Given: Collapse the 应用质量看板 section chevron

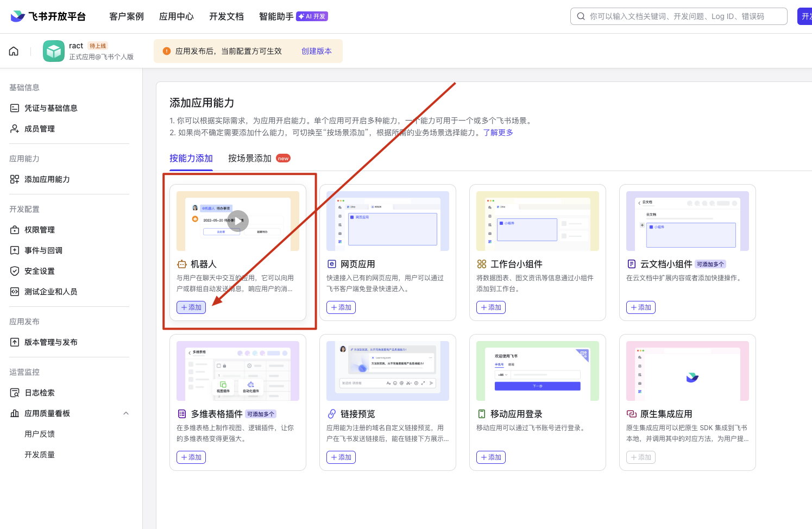Looking at the screenshot, I should [x=126, y=413].
